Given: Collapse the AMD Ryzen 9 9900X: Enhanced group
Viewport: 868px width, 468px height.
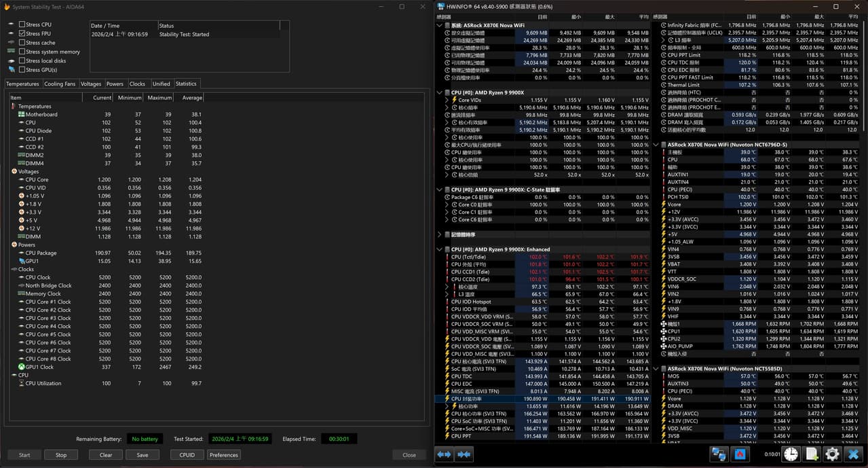Looking at the screenshot, I should 440,249.
